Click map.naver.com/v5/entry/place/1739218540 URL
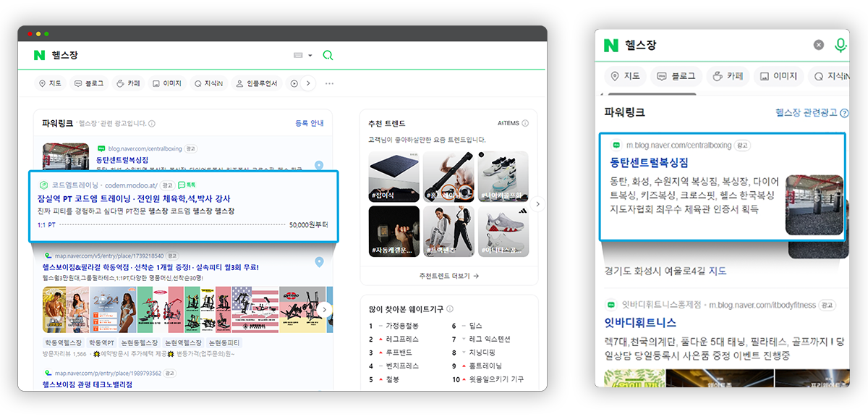Screen dimensions: 868x417 [x=109, y=256]
